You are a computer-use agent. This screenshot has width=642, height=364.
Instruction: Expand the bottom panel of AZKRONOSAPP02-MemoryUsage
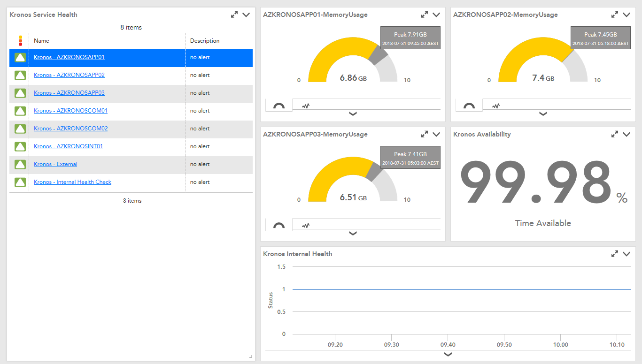[x=543, y=114]
